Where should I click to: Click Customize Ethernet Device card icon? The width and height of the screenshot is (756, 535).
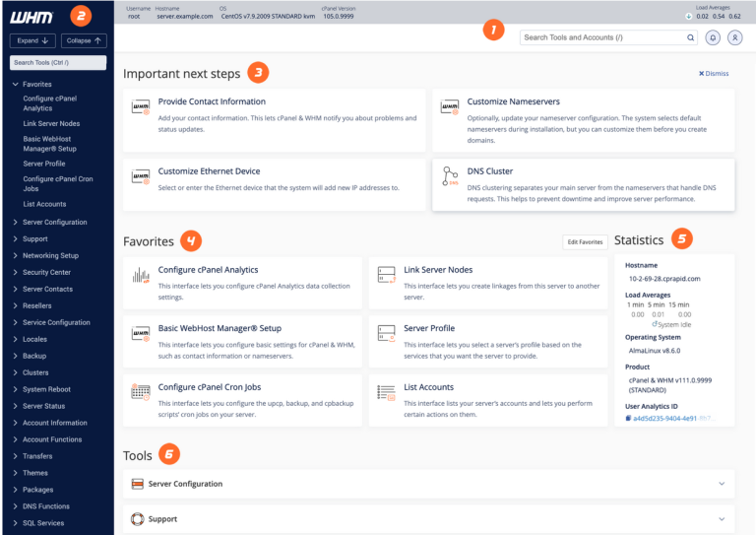coord(141,176)
